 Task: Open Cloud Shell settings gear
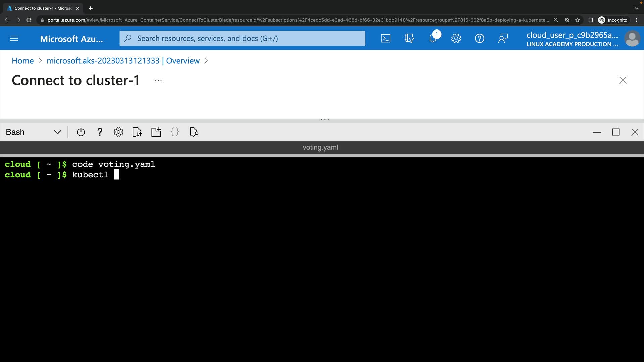(x=118, y=132)
